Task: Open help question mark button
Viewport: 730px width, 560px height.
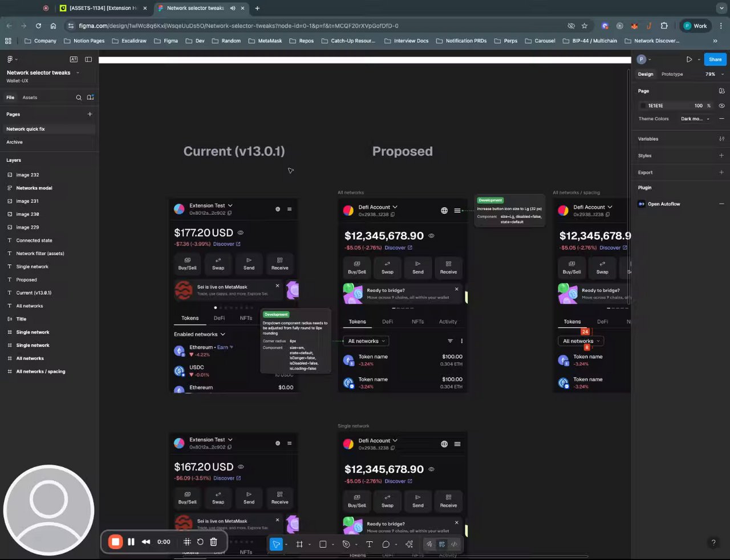Action: point(713,543)
